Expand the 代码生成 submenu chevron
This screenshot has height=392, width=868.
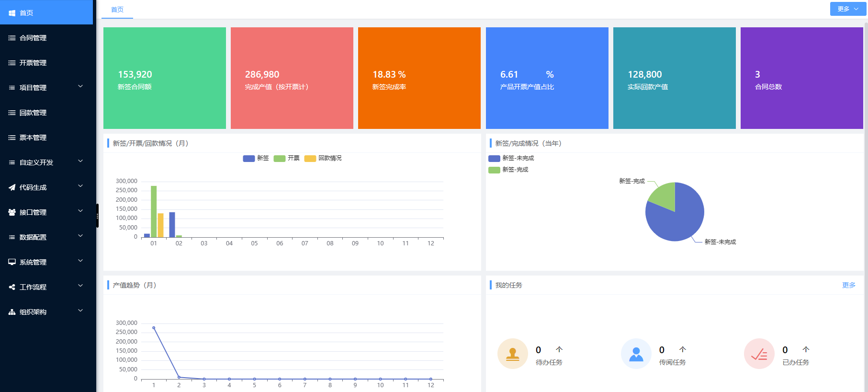coord(80,186)
